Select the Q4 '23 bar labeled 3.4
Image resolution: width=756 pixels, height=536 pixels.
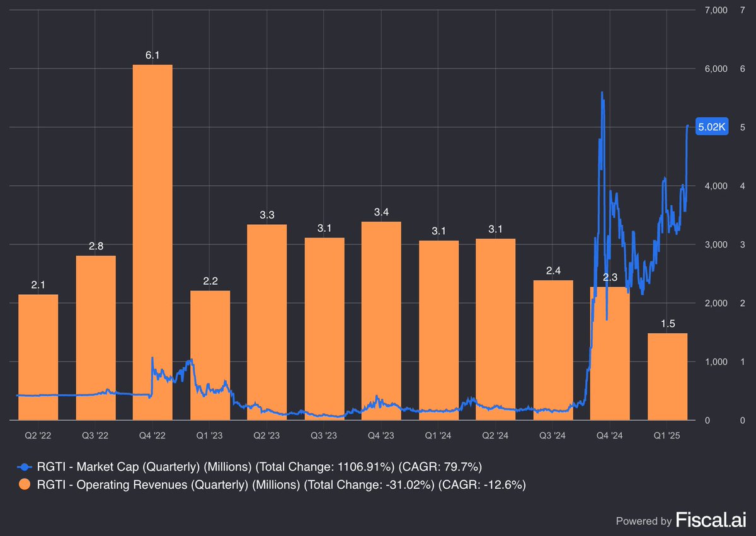pos(381,321)
